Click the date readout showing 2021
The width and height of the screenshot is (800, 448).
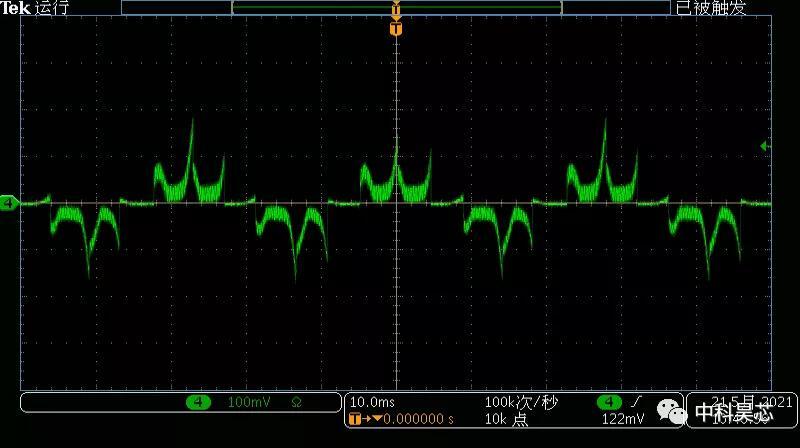point(752,402)
